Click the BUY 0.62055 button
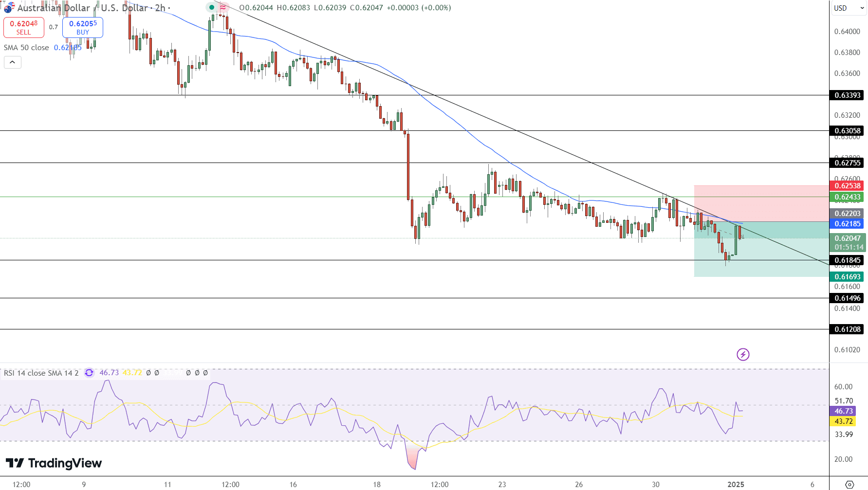This screenshot has width=868, height=490. 83,28
